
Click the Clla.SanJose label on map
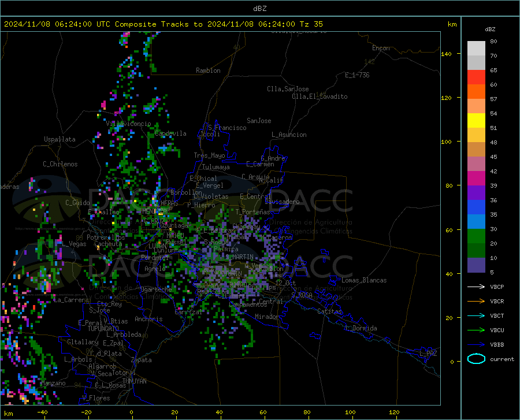point(288,89)
